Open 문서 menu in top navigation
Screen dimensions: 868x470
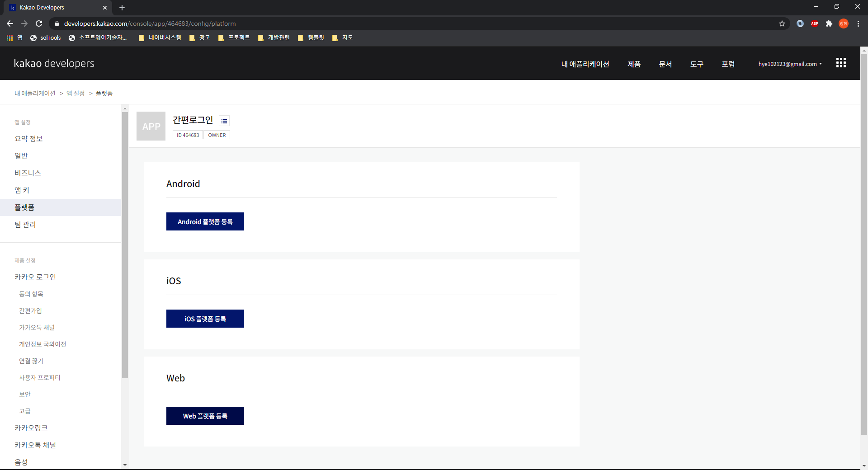pos(665,64)
